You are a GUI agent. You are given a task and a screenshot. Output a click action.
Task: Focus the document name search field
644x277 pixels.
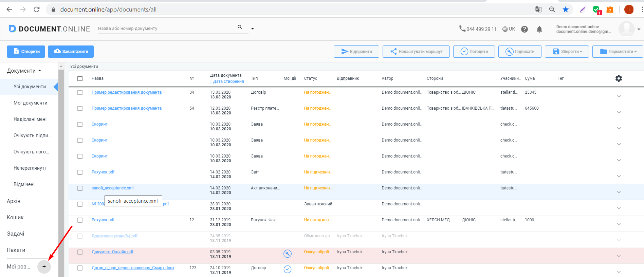click(x=166, y=29)
